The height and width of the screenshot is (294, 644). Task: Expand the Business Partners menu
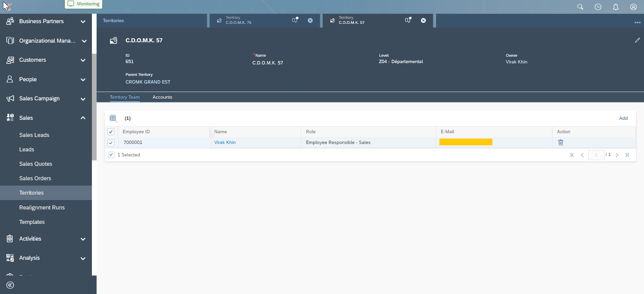(83, 21)
